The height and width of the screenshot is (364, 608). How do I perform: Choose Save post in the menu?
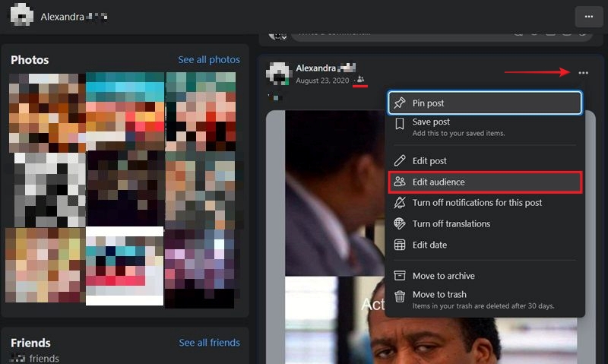(485, 127)
